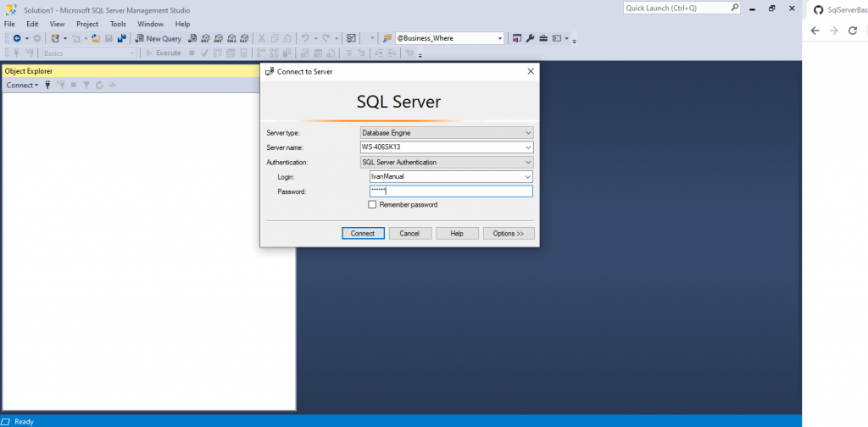Open the Connect dropdown in Object Explorer
This screenshot has height=427, width=868.
[22, 86]
